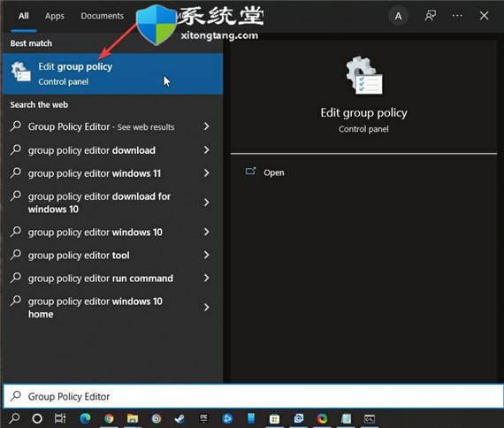Close the search panel with X
504x428 pixels.
(x=484, y=15)
